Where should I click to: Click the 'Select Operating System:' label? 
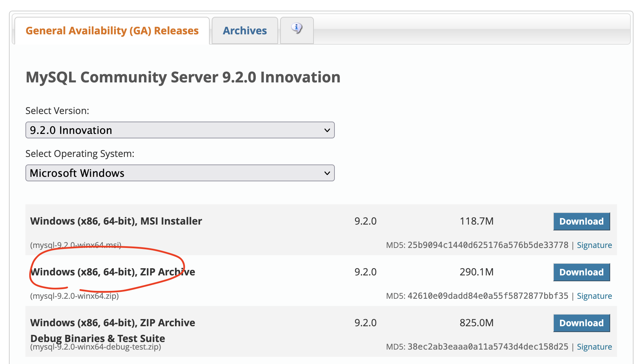(80, 154)
